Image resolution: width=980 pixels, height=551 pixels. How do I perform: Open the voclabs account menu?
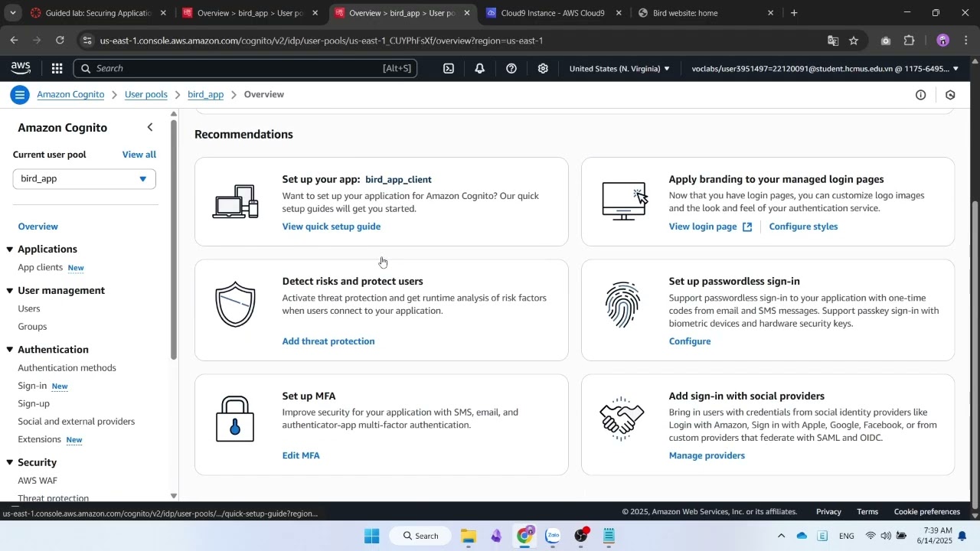tap(825, 68)
